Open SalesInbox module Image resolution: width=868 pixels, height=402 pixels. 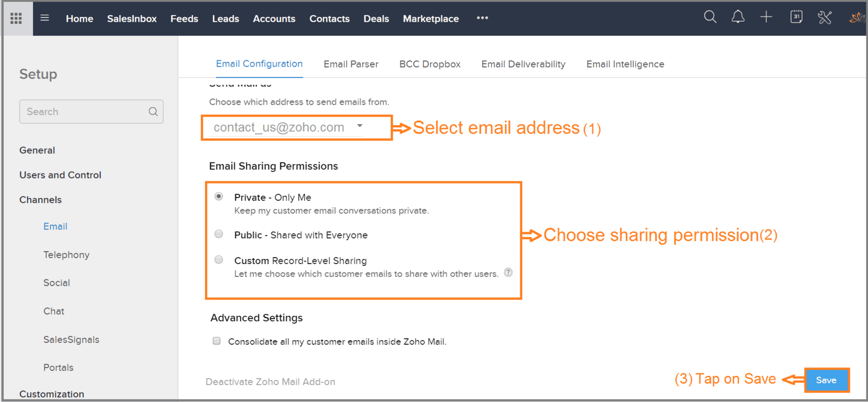pos(132,18)
